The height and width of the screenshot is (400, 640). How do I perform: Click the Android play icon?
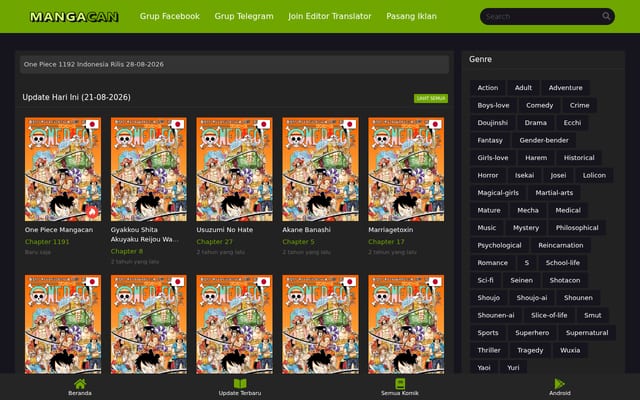coord(560,384)
